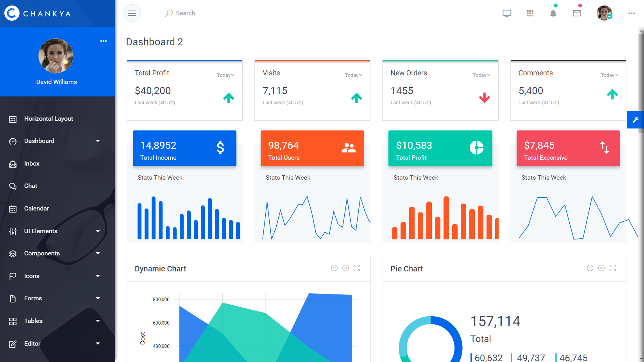
Task: Click the CHANKYA brand name link
Action: click(47, 14)
